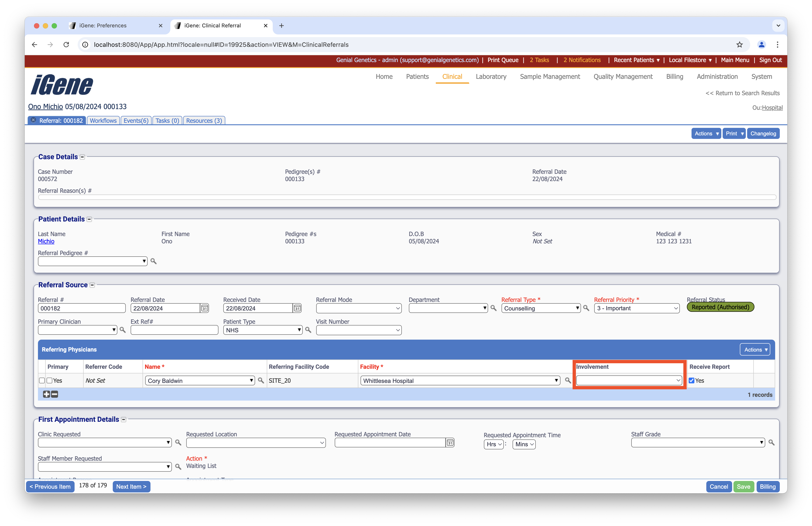Open Requested Appointment Date calendar icon
This screenshot has height=526, width=812.
click(x=450, y=443)
